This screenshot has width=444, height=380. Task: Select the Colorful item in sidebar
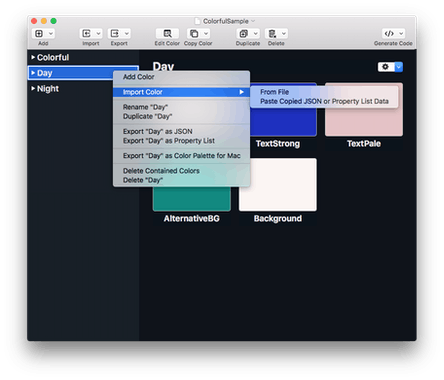click(x=83, y=57)
